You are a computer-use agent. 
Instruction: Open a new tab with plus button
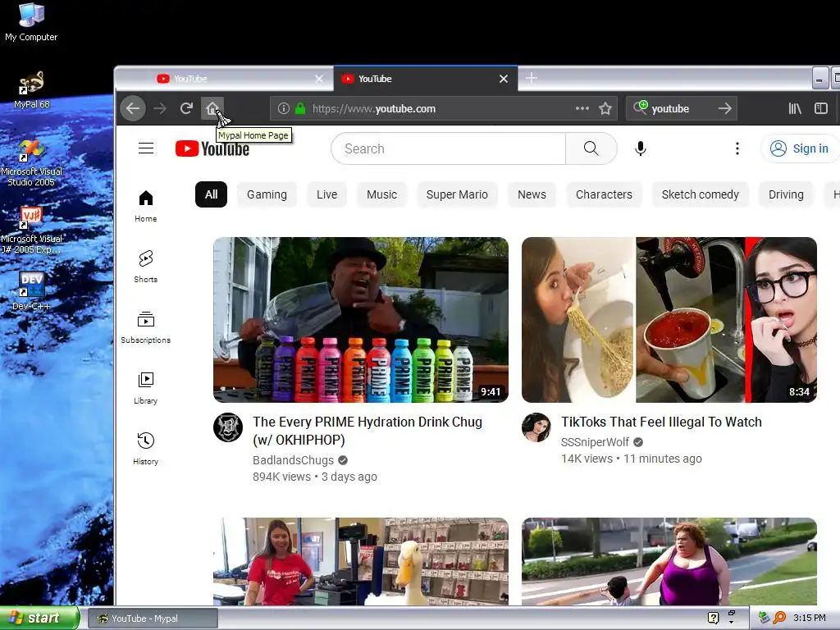pos(531,79)
